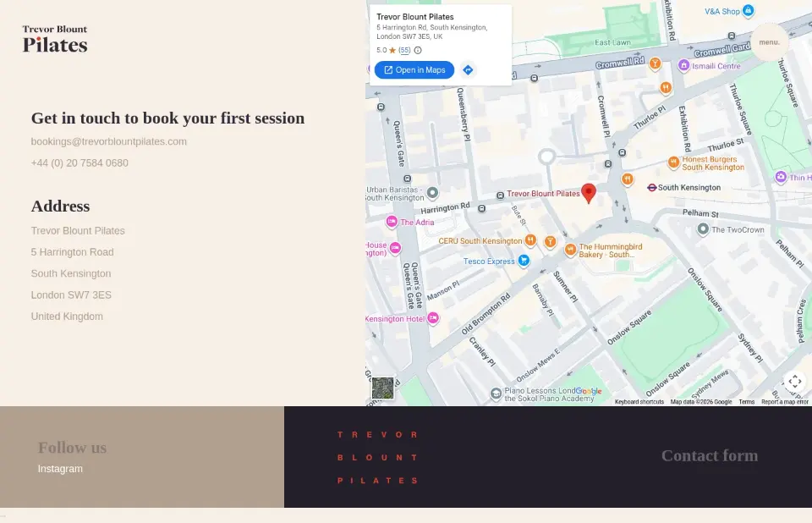Click the blue directions arrow icon
Screen dimensions: 812x523
(468, 70)
